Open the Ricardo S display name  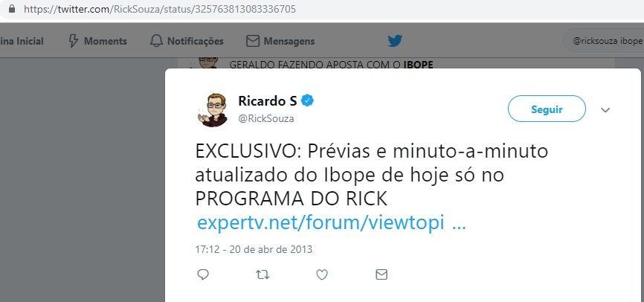(268, 100)
